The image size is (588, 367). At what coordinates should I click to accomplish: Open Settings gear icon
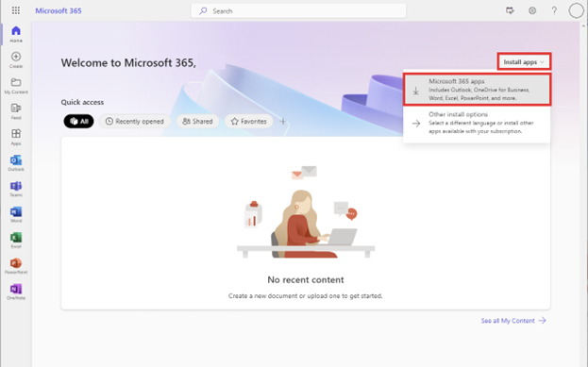click(x=532, y=11)
